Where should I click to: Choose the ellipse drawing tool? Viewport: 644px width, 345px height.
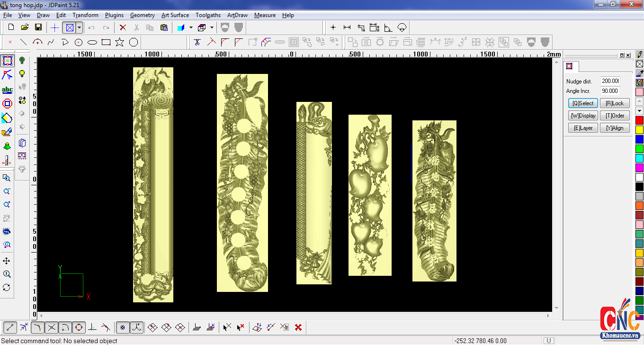(x=92, y=42)
